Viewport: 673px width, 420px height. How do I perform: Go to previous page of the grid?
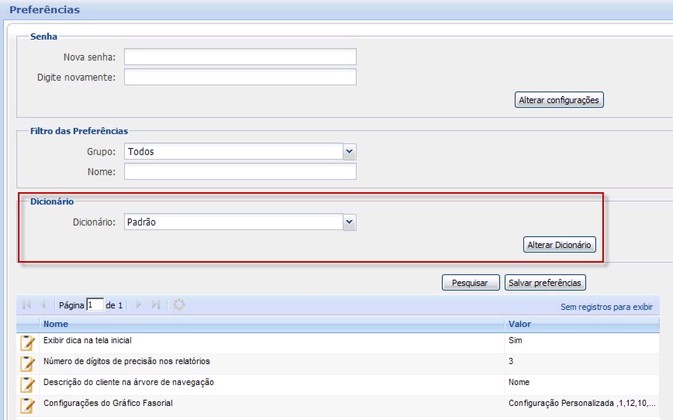coord(43,305)
